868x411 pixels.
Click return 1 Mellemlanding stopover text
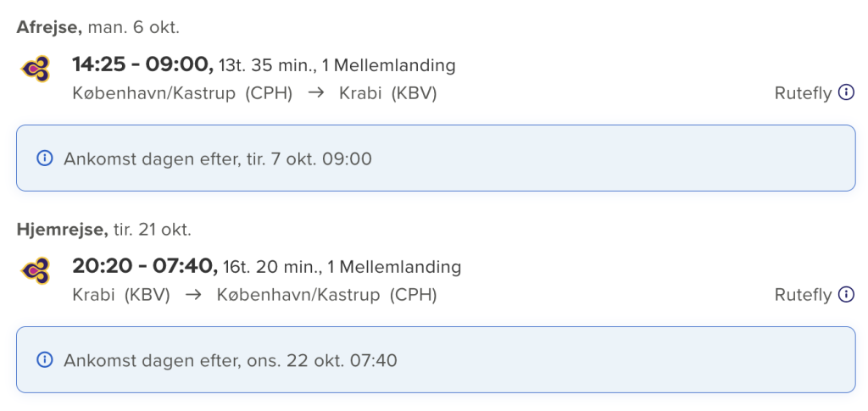(x=394, y=267)
